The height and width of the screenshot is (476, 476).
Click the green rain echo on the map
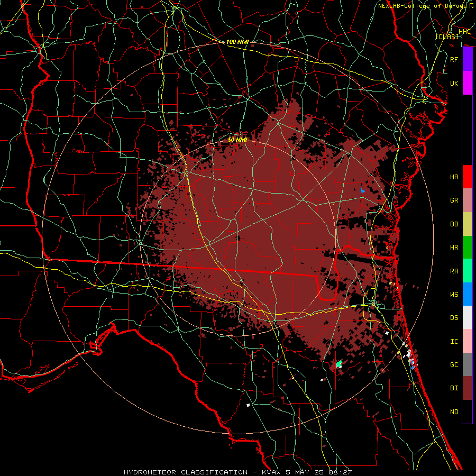coord(339,364)
